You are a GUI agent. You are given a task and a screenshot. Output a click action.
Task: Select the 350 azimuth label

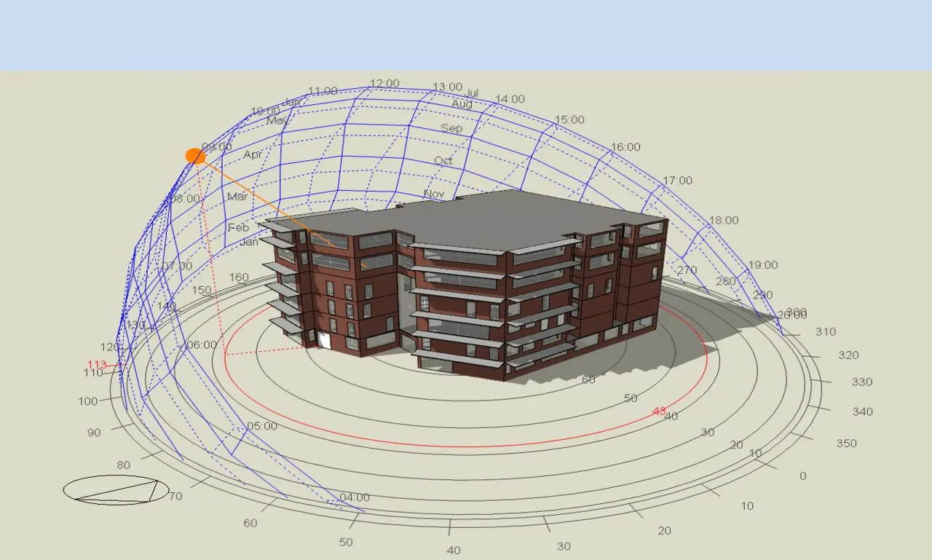(x=847, y=443)
